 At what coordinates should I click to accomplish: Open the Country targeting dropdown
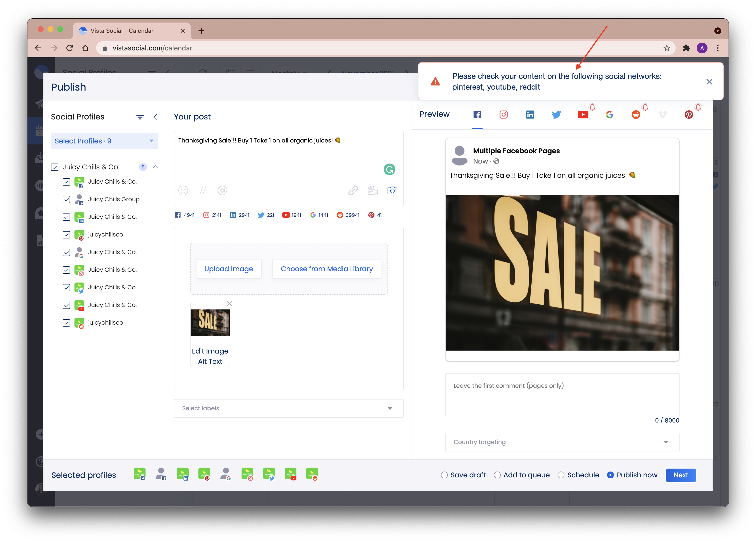pos(562,442)
